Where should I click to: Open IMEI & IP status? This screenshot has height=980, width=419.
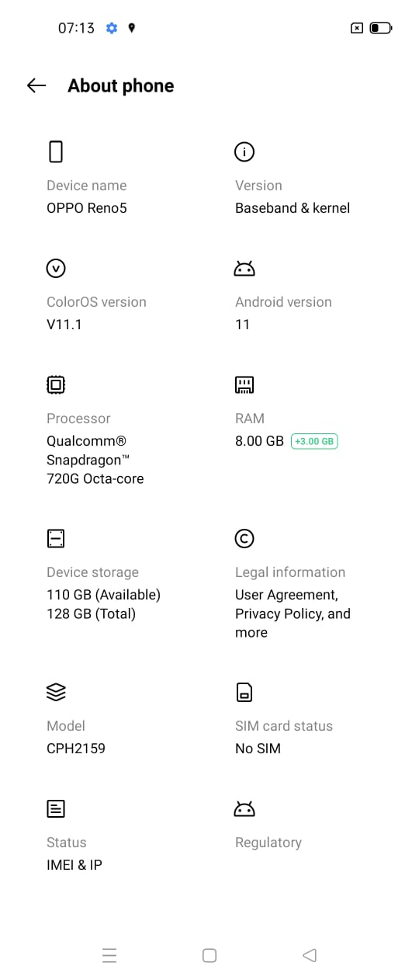[74, 865]
